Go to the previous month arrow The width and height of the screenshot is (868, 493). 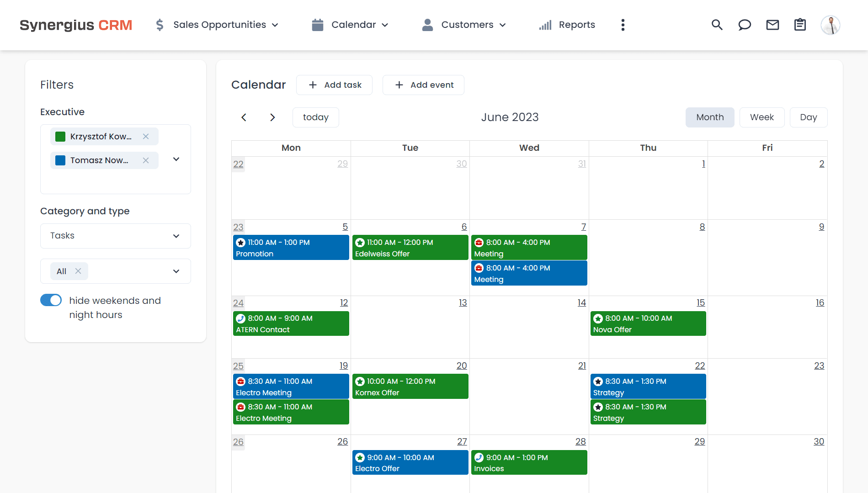(x=244, y=117)
